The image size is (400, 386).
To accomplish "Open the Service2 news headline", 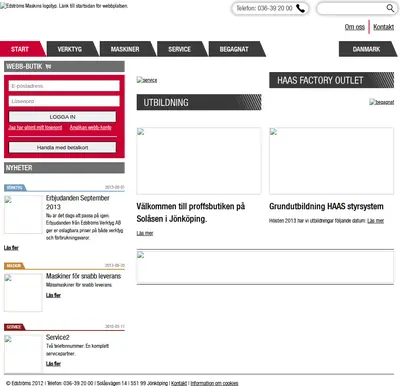I will 58,337.
